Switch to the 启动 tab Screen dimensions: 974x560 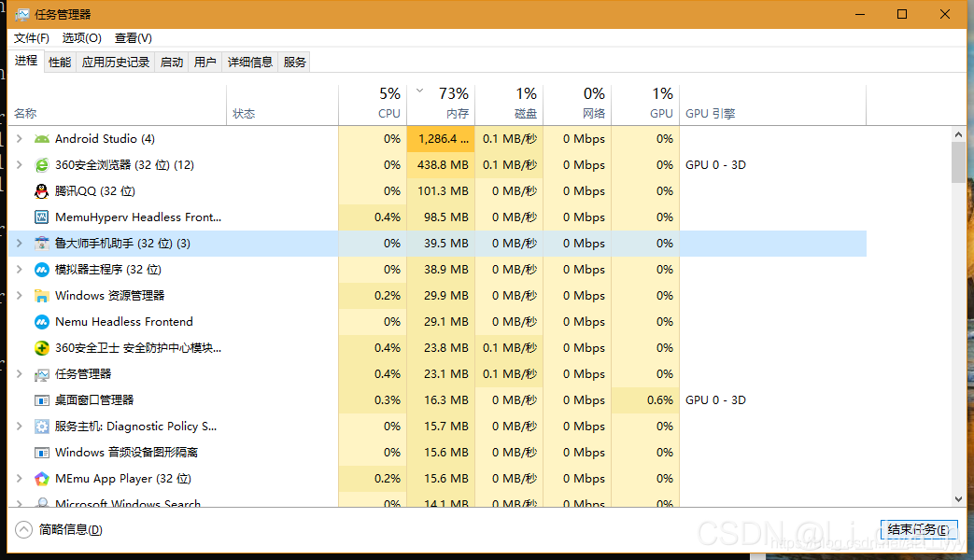172,63
